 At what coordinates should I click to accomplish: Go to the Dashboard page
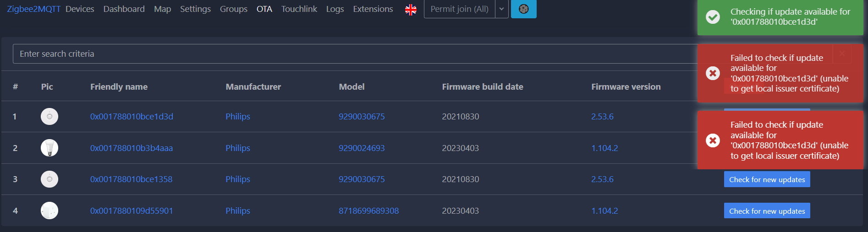[x=124, y=9]
